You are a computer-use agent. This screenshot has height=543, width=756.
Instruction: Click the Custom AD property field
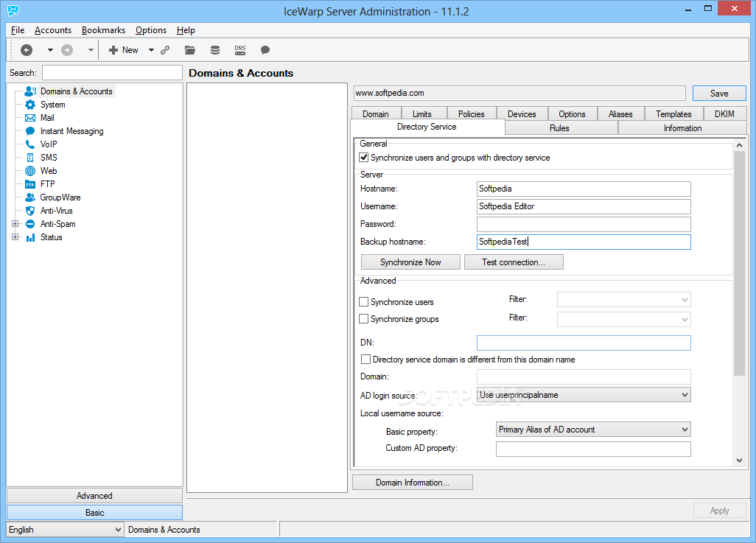[593, 449]
